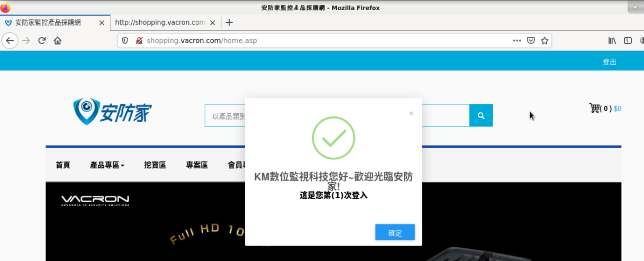Click the VACRON banner logo
The image size is (644, 261).
(x=95, y=201)
